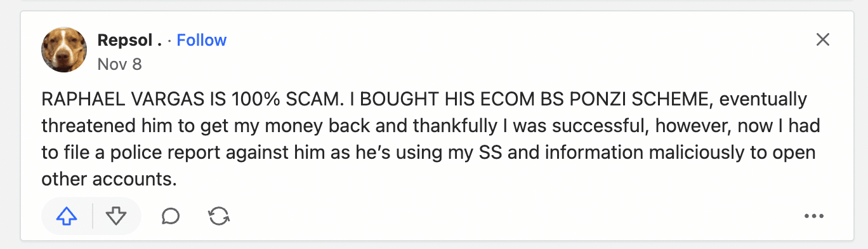Screen dimensions: 868x249
Task: Open the Nov 8 timestamp link
Action: click(x=119, y=64)
